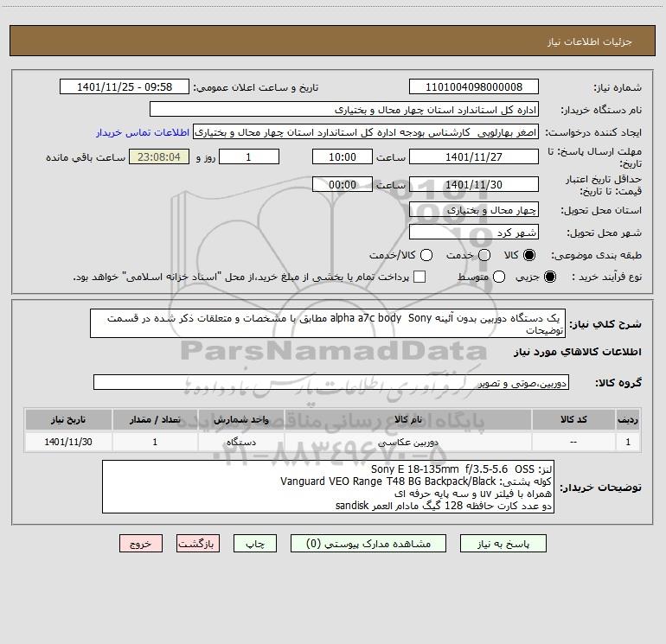Click the چاپ print button

[x=255, y=544]
